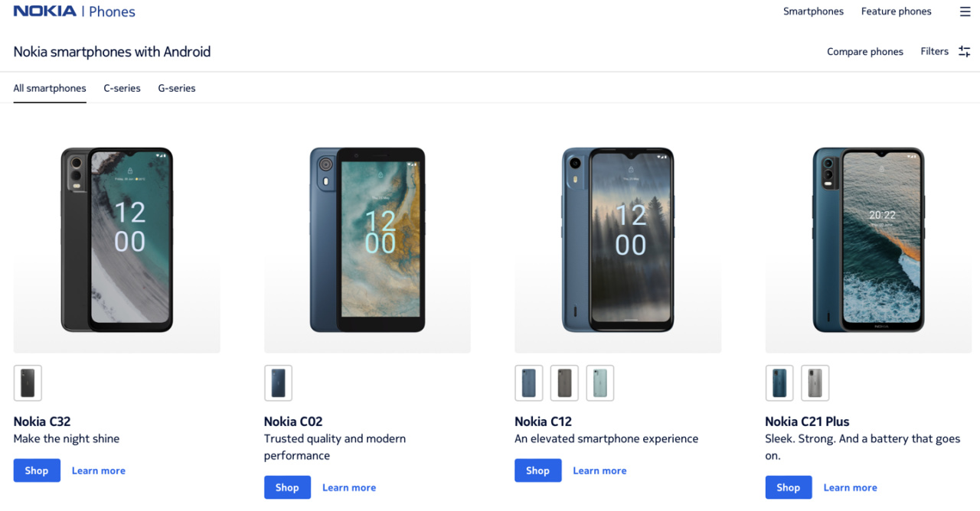Choose the Nokia C12 dark blue color swatch

tap(529, 383)
